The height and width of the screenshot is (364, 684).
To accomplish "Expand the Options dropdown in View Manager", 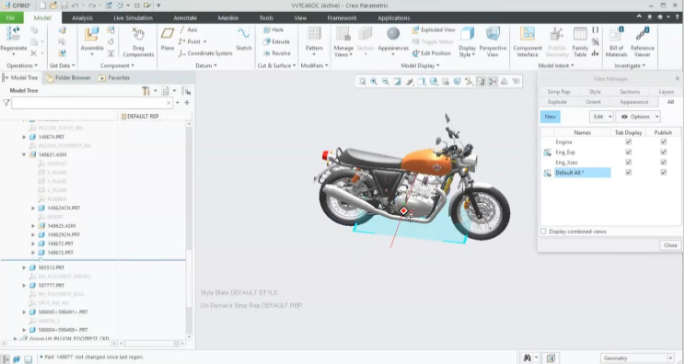I will (x=638, y=117).
